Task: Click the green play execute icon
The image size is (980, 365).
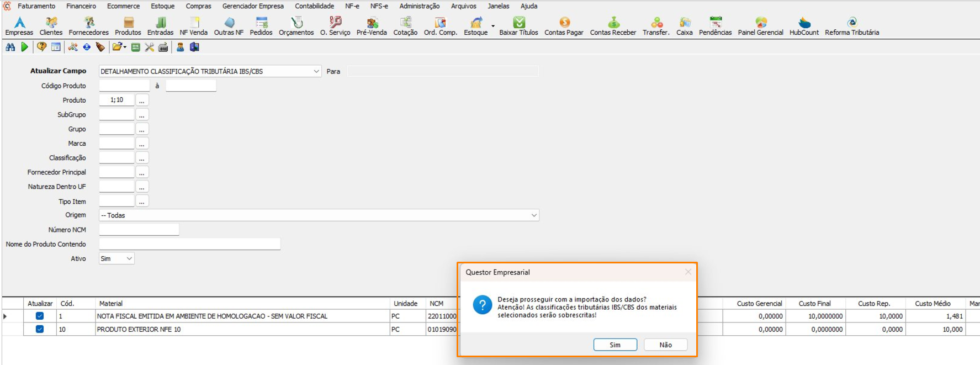Action: coord(24,47)
